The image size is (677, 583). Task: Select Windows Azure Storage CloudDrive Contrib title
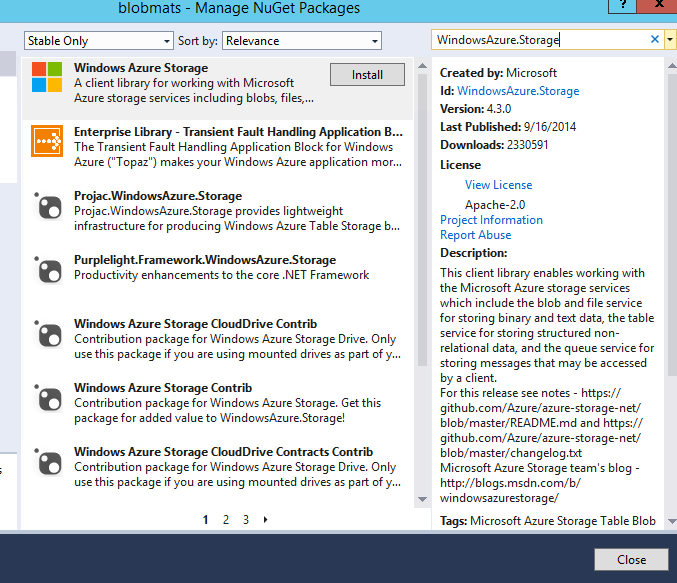(196, 323)
